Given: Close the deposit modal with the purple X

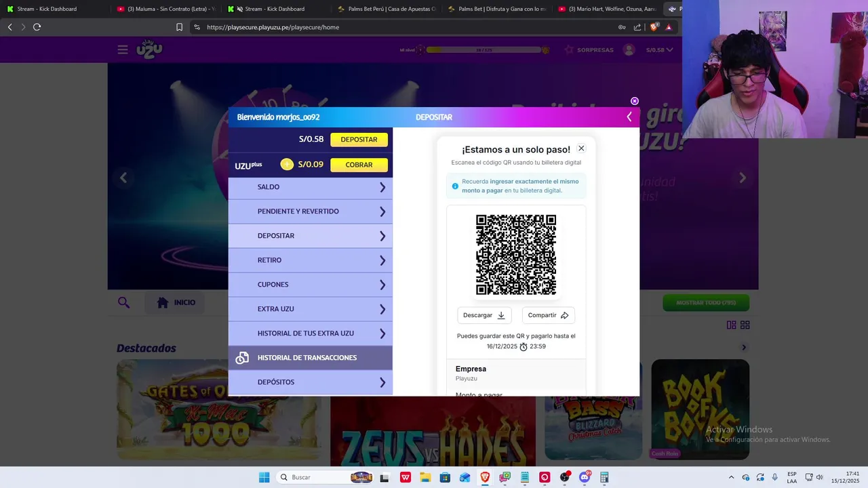Looking at the screenshot, I should [635, 101].
